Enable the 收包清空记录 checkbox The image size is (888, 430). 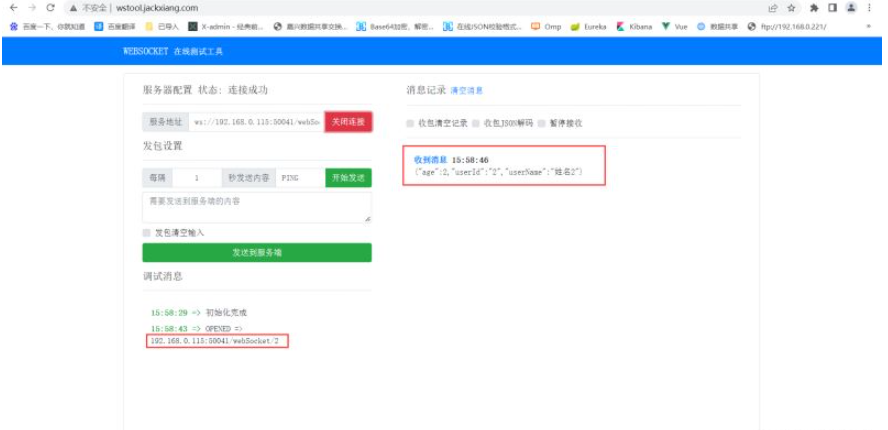pyautogui.click(x=410, y=124)
